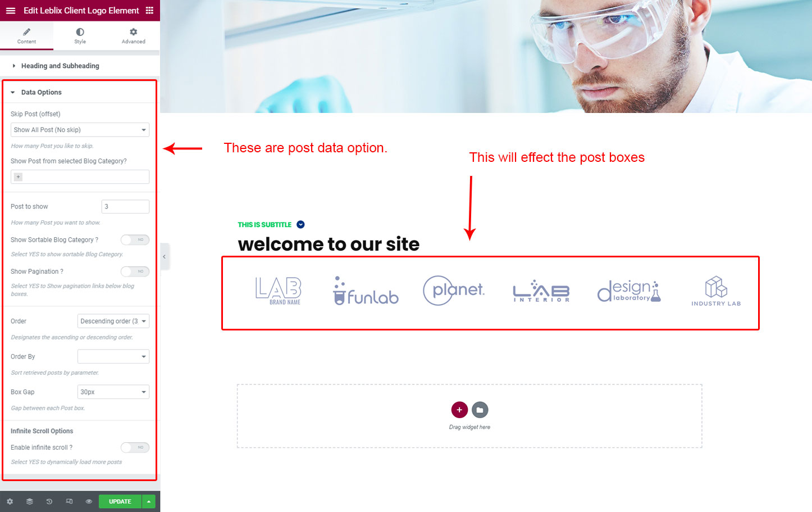Click the Post to show number field
The image size is (812, 512).
tap(125, 206)
